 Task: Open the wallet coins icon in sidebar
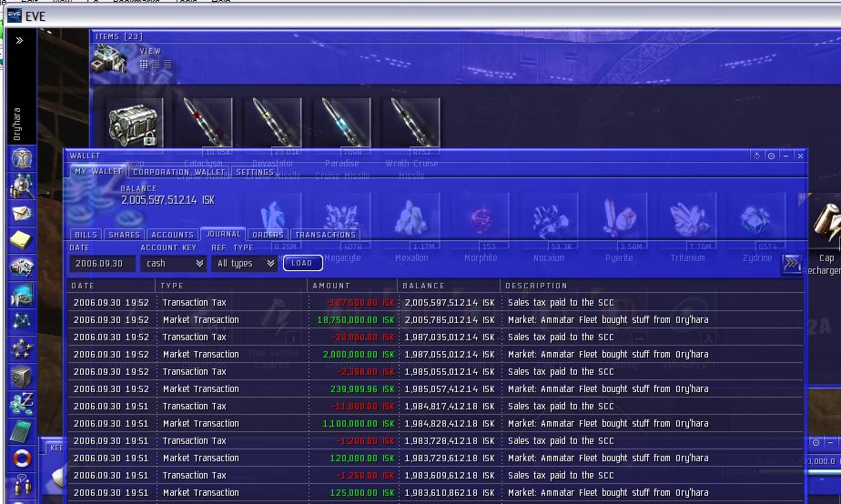tap(22, 404)
